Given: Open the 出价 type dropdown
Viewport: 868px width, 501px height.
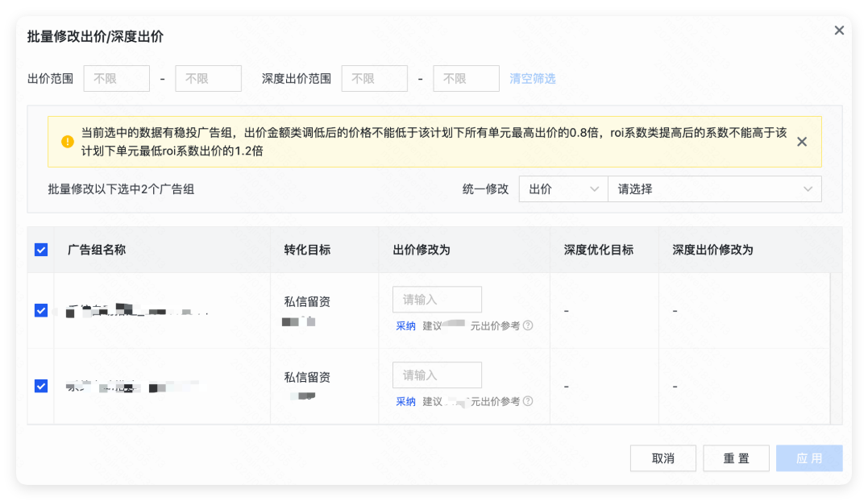Looking at the screenshot, I should [x=563, y=189].
